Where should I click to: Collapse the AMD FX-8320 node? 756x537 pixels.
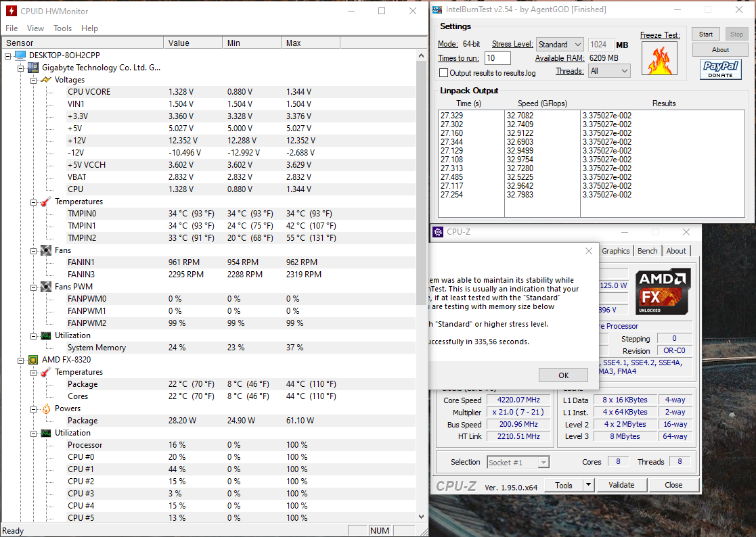21,360
